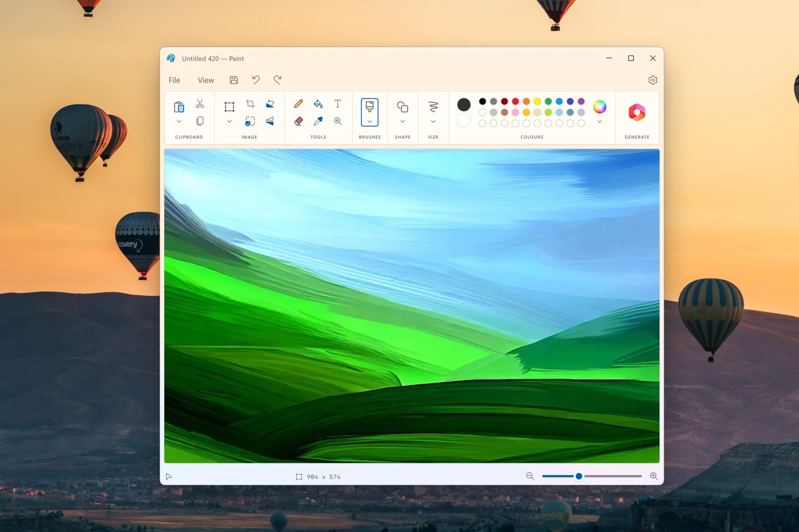Select the Pencil tool
Viewport: 799px width, 532px height.
pyautogui.click(x=298, y=104)
